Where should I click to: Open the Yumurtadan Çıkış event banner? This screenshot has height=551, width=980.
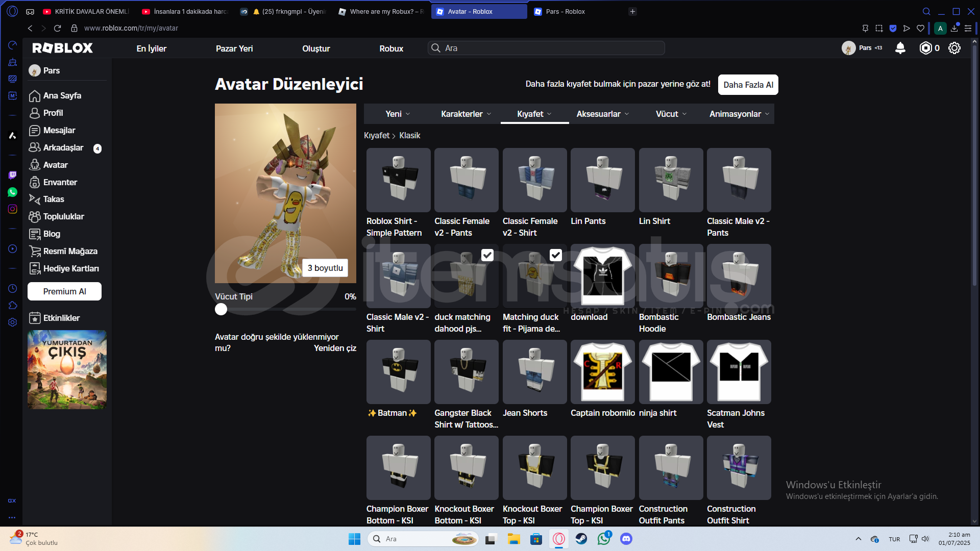tap(67, 369)
